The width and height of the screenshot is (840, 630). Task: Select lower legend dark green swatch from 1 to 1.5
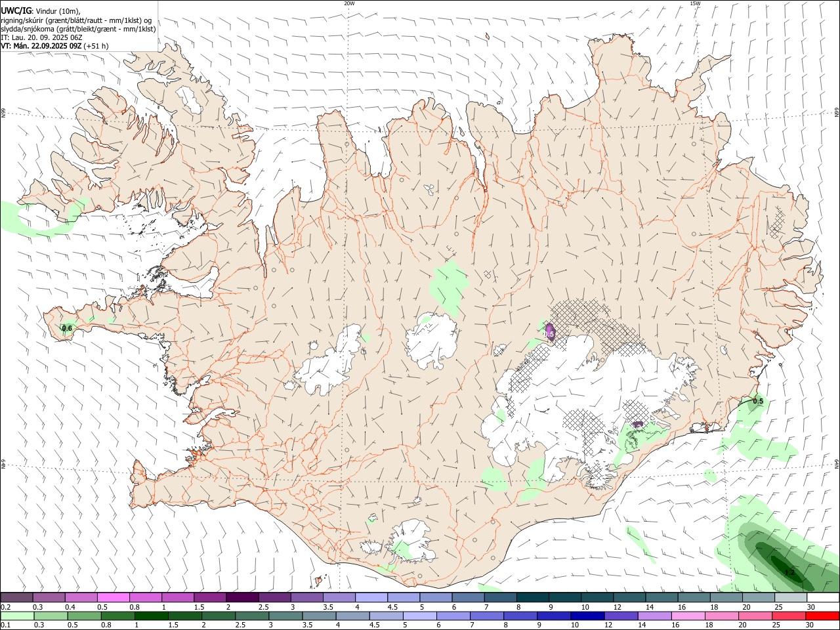click(x=151, y=616)
